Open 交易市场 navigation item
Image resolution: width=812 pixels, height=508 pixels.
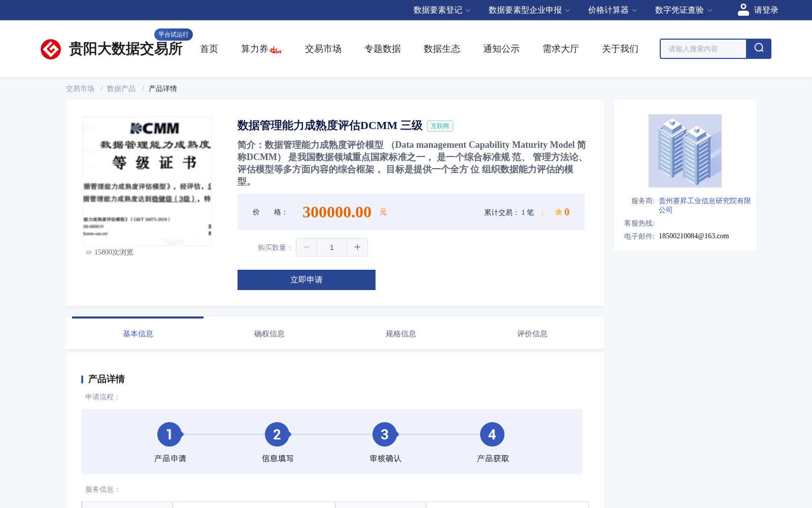coord(323,49)
